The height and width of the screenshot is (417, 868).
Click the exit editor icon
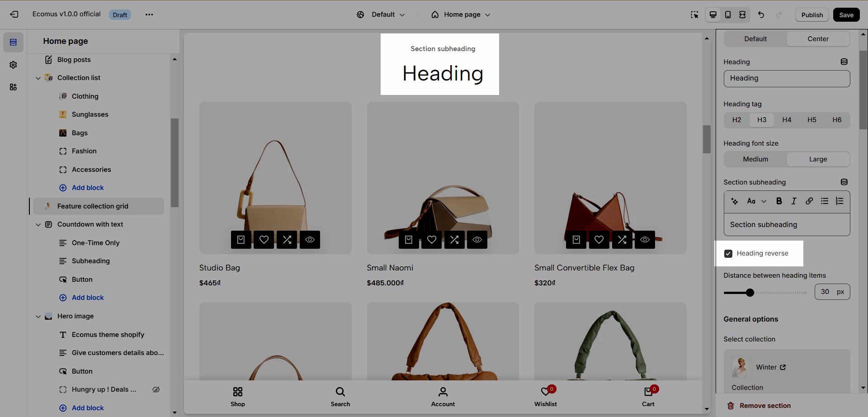point(14,14)
